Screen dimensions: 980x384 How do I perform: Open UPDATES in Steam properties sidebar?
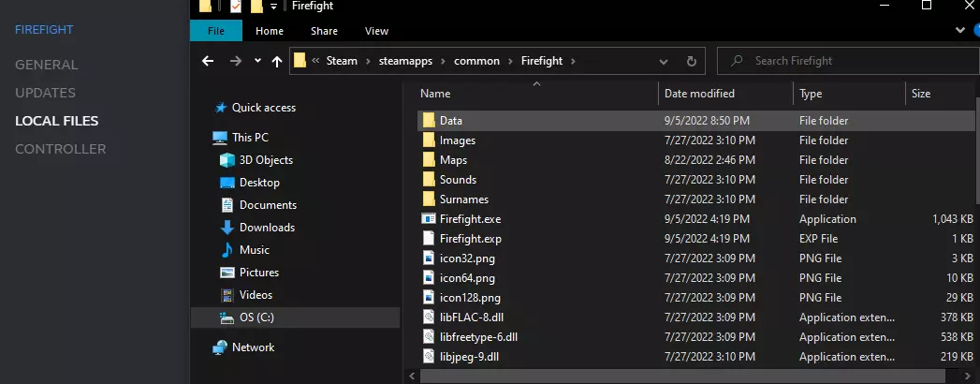(x=45, y=93)
